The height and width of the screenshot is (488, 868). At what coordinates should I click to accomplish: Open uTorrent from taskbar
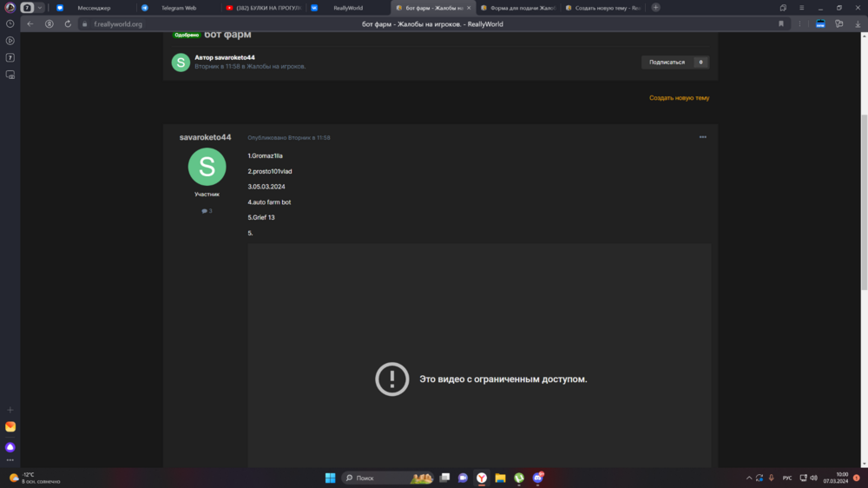tap(519, 478)
